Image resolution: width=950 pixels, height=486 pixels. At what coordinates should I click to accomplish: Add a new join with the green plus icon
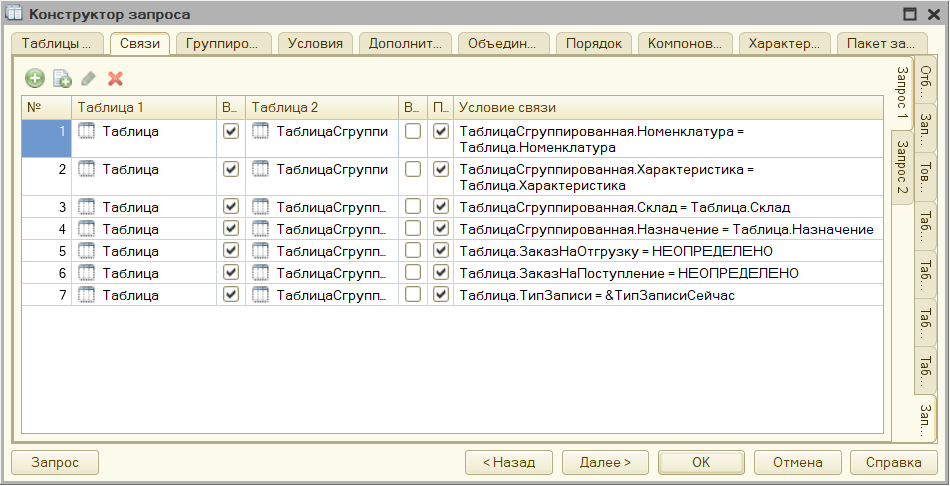[x=35, y=78]
